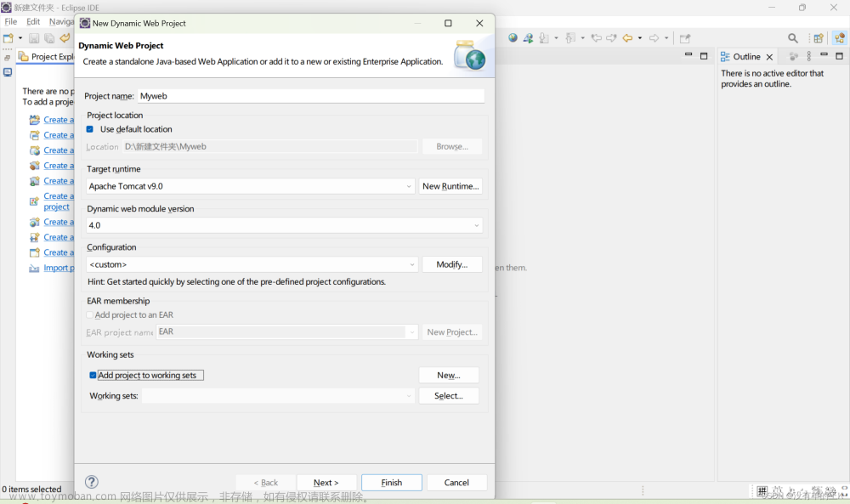Click in the Location path field

pos(269,146)
